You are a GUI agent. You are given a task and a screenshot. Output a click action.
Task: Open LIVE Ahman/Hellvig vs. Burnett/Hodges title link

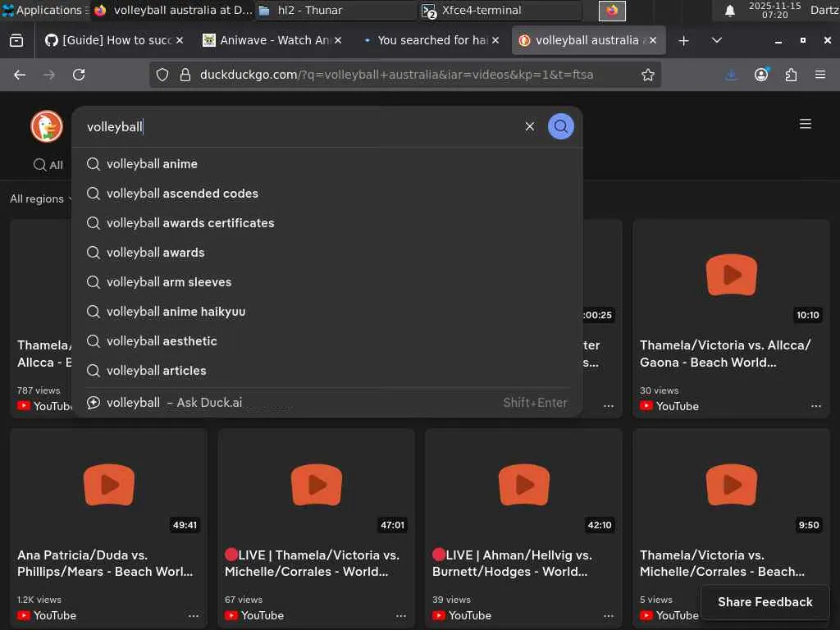pyautogui.click(x=512, y=564)
